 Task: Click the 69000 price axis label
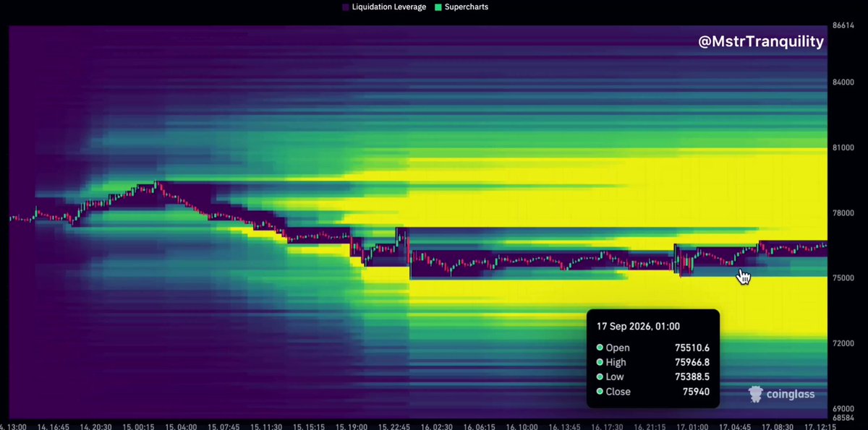(x=843, y=409)
